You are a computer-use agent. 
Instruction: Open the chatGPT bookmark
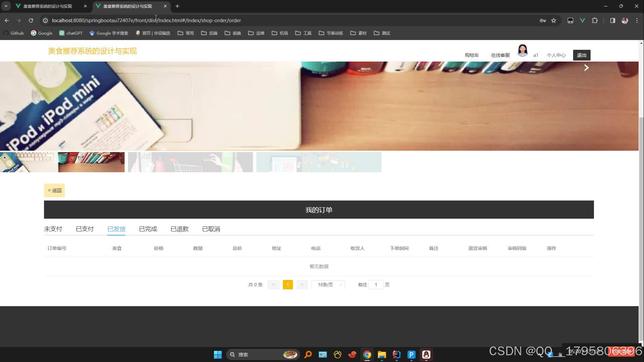(x=71, y=33)
